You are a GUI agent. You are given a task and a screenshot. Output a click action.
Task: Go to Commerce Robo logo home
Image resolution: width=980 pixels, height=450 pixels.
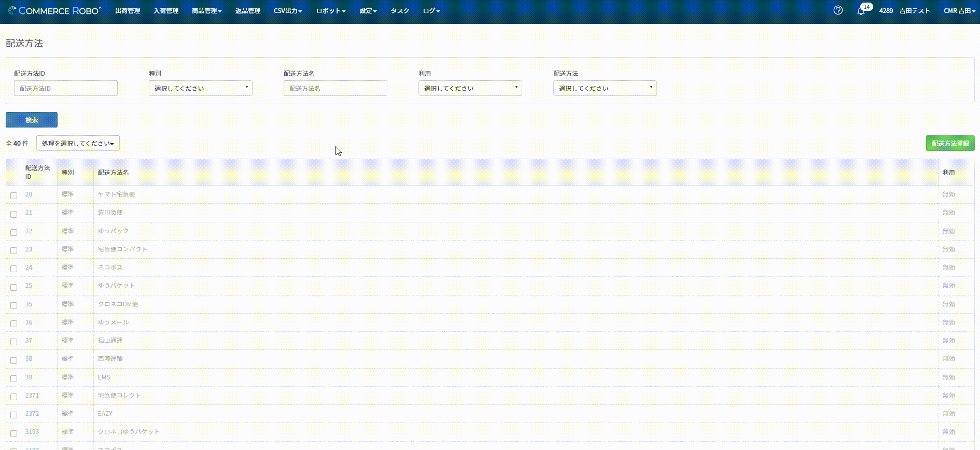tap(54, 10)
